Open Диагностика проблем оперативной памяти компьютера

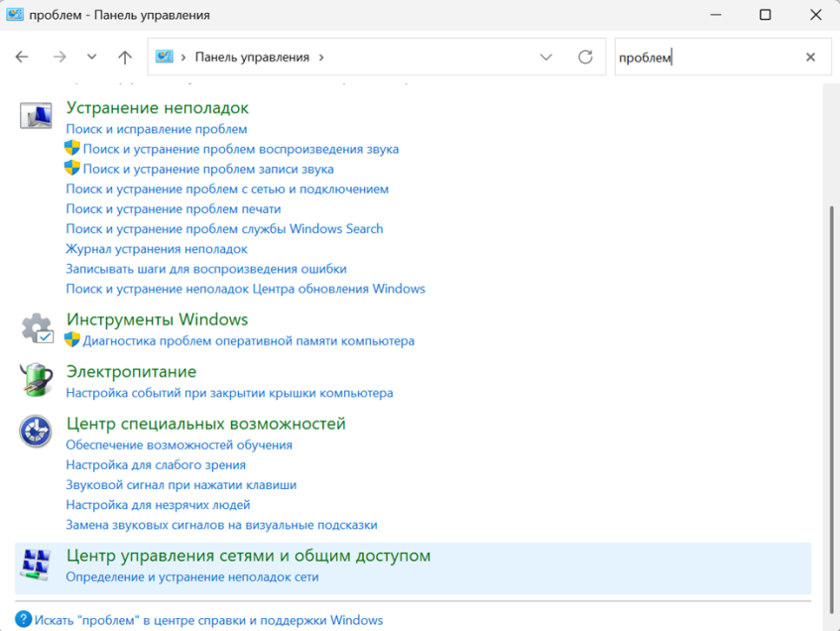tap(249, 341)
